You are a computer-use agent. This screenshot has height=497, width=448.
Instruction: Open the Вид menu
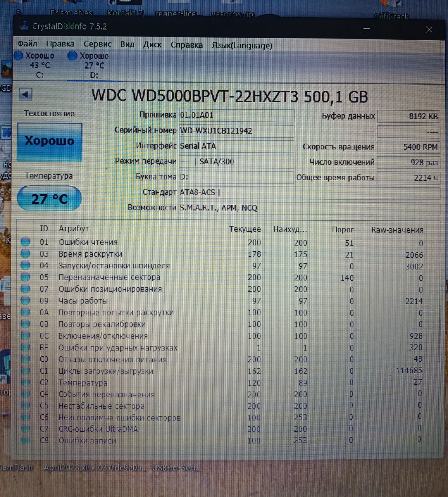click(x=127, y=44)
